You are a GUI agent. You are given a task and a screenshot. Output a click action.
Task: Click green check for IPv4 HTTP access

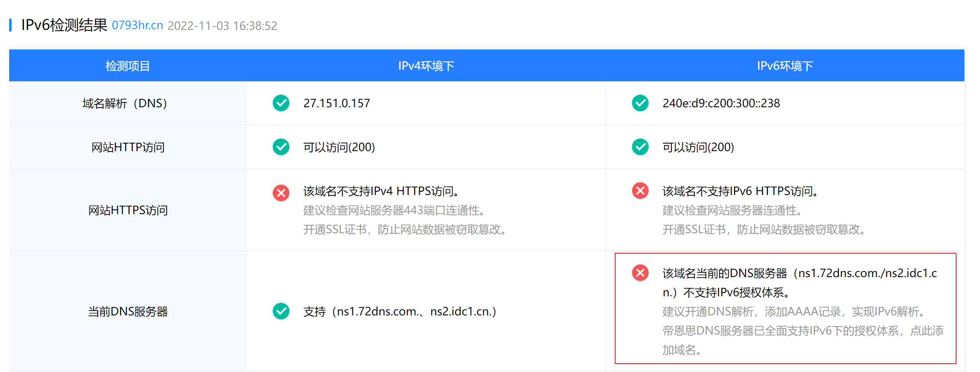click(x=281, y=147)
